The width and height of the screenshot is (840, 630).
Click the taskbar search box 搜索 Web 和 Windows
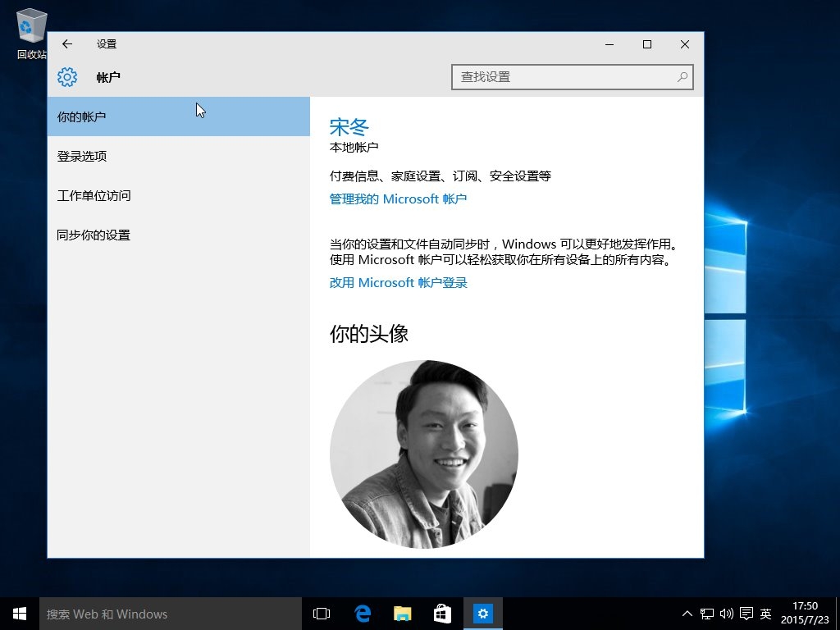pos(171,614)
